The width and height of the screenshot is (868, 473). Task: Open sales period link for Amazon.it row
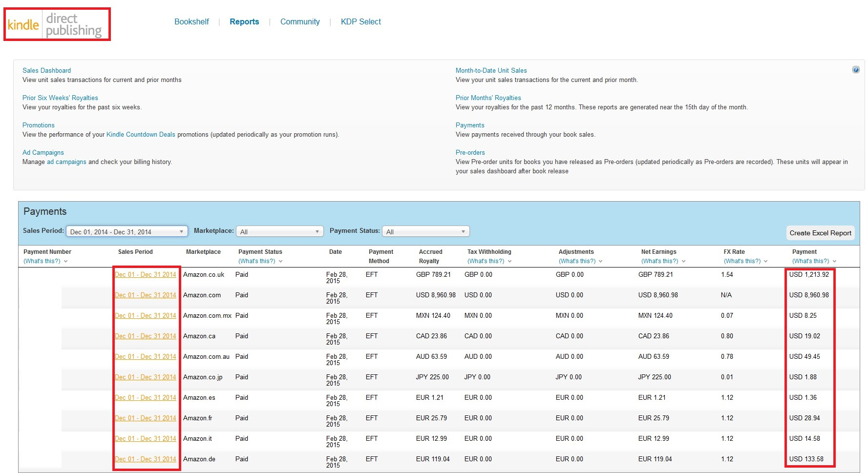(146, 438)
